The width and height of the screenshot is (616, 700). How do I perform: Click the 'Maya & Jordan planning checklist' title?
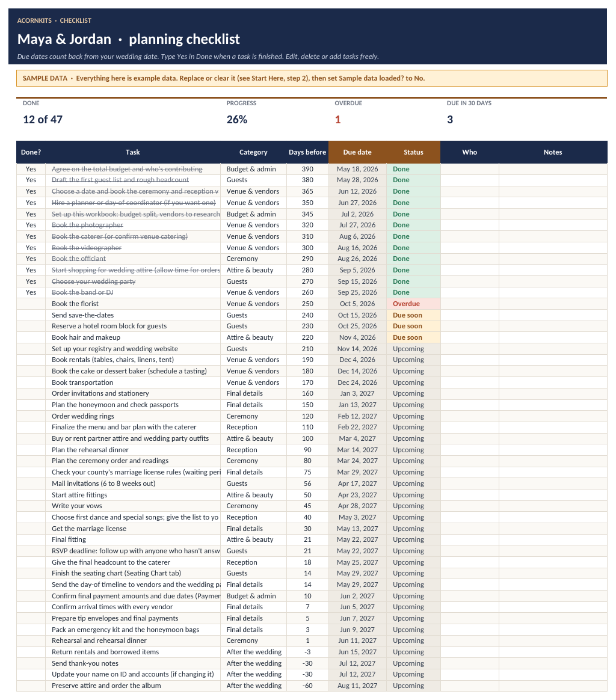click(129, 39)
